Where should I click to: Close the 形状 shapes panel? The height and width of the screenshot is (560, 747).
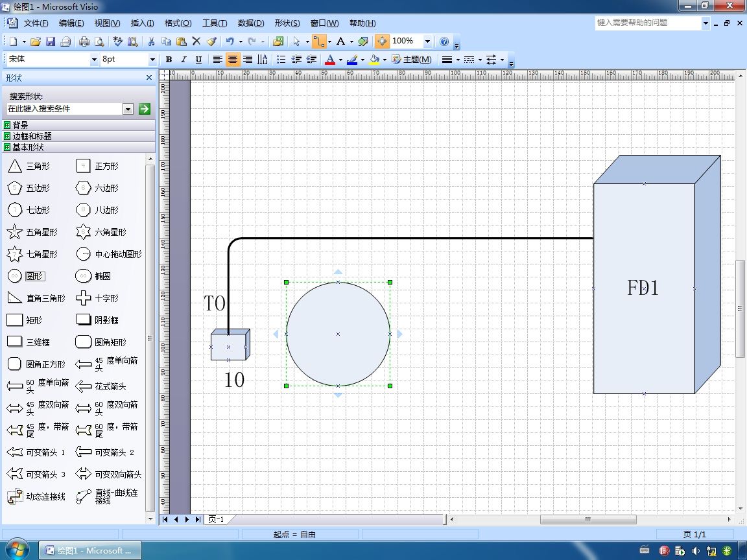click(149, 78)
